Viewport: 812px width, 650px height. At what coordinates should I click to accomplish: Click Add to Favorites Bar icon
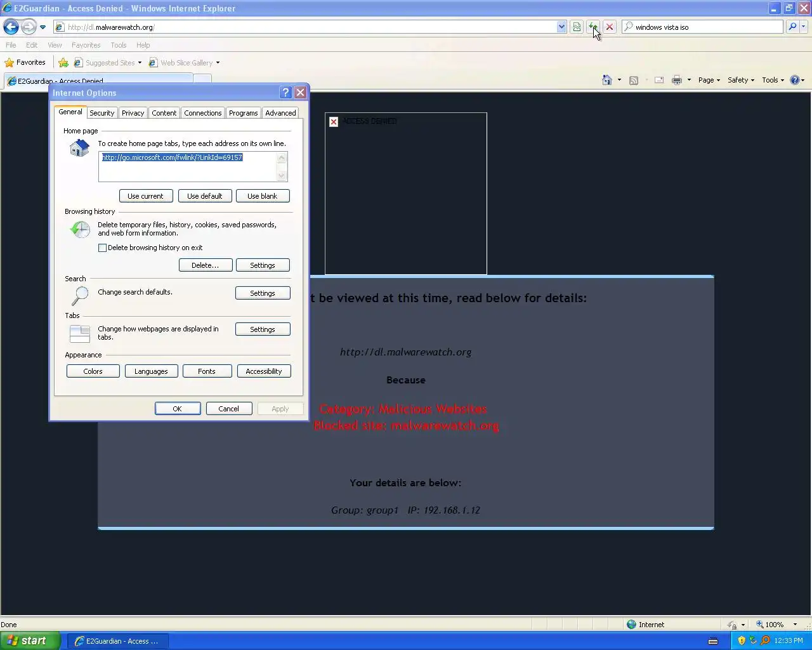(x=63, y=62)
